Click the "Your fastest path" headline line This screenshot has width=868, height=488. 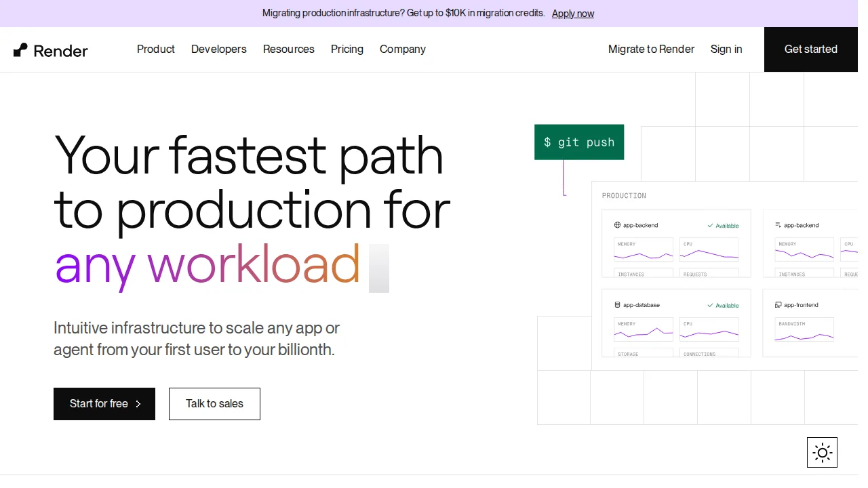click(249, 155)
